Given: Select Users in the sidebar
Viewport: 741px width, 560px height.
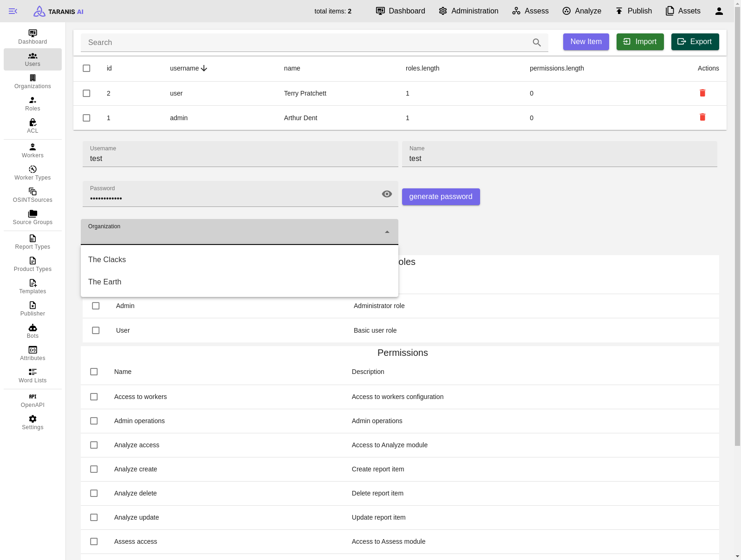Looking at the screenshot, I should click(x=32, y=59).
